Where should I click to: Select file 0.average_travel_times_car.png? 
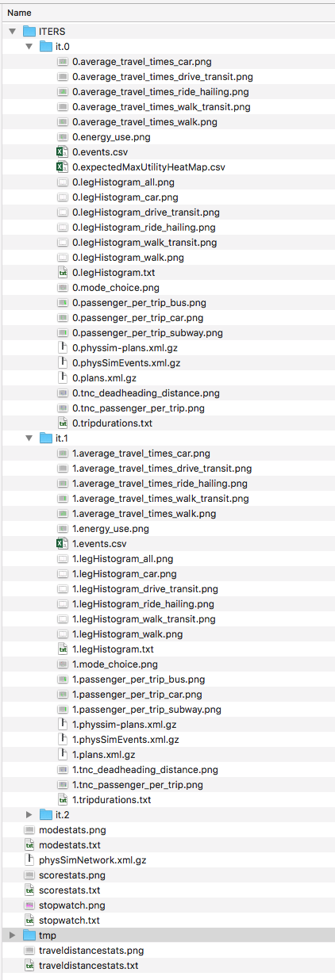tap(142, 62)
